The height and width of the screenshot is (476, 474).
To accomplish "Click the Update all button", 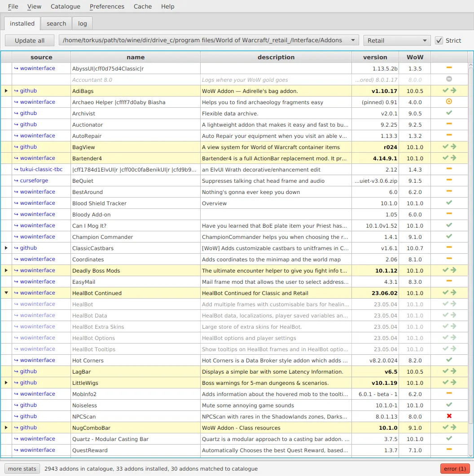I will point(30,40).
